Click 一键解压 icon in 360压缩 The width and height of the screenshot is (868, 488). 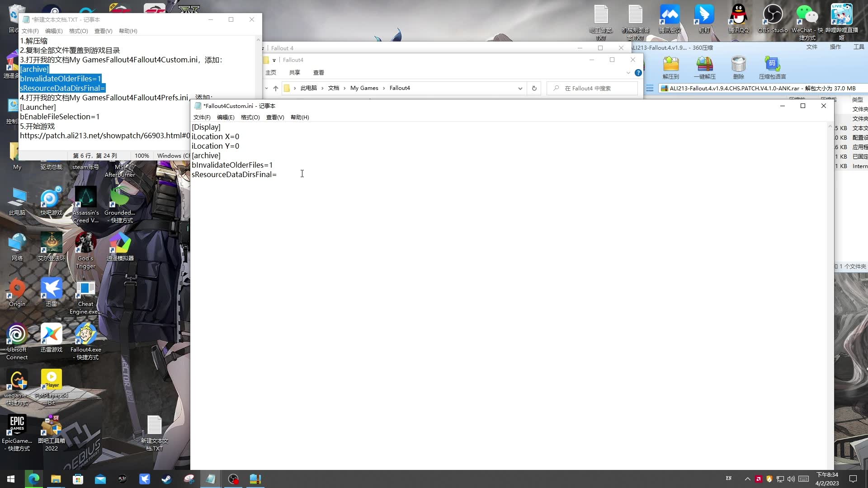point(705,68)
